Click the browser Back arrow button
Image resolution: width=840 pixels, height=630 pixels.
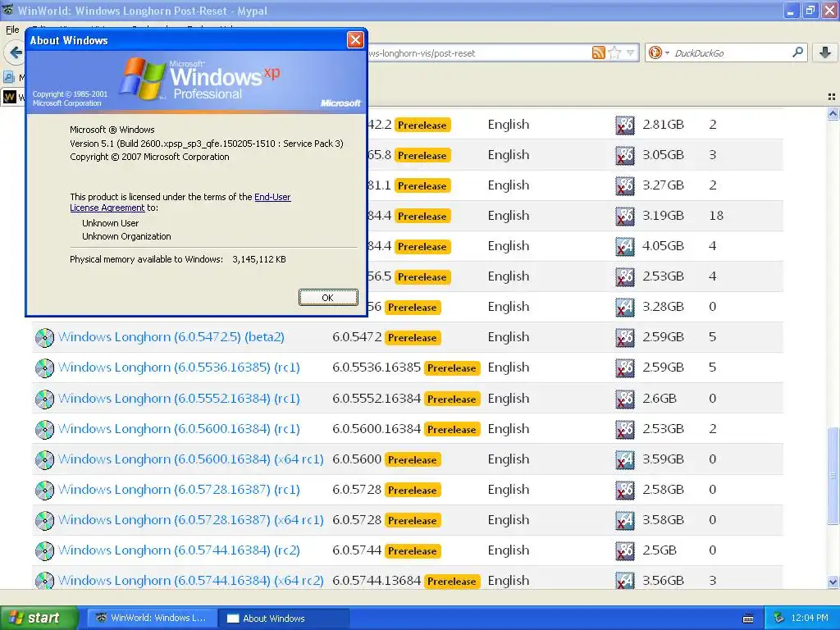click(x=15, y=52)
